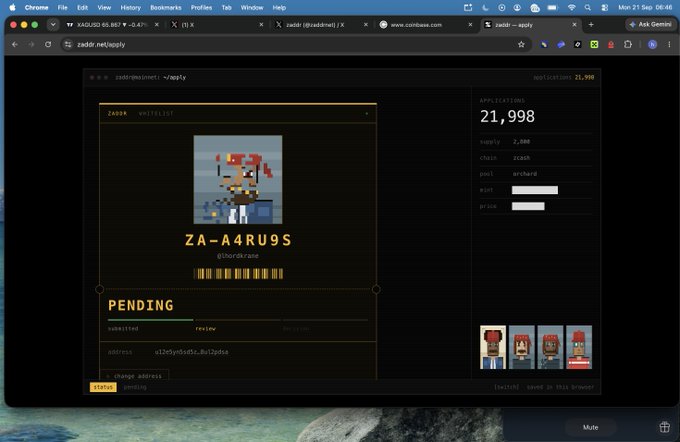Click the date and time Mon 21 Sep

point(645,7)
